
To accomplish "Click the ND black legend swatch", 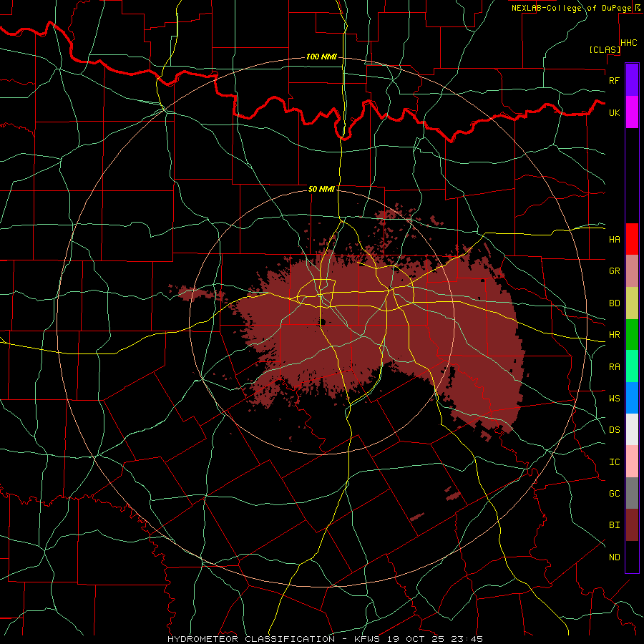I will 632,557.
